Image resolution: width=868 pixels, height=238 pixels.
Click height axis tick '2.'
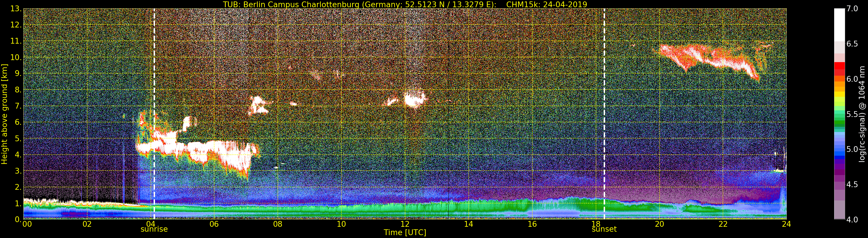(18, 187)
